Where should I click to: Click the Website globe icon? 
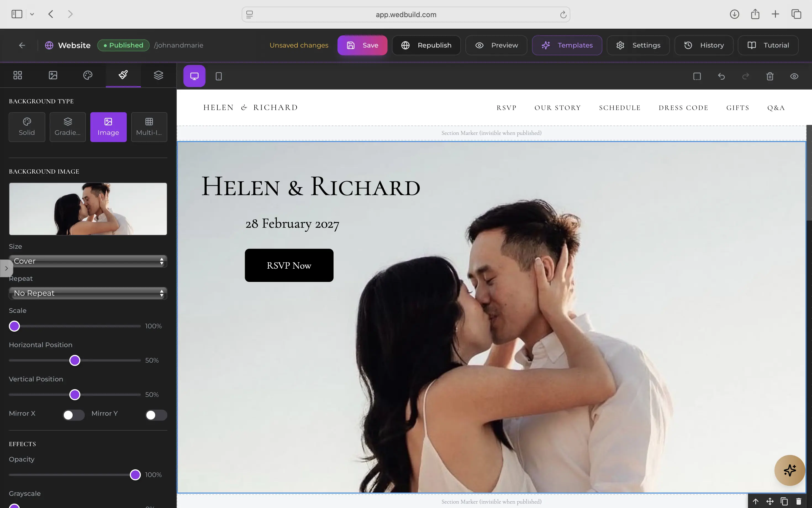pos(49,45)
